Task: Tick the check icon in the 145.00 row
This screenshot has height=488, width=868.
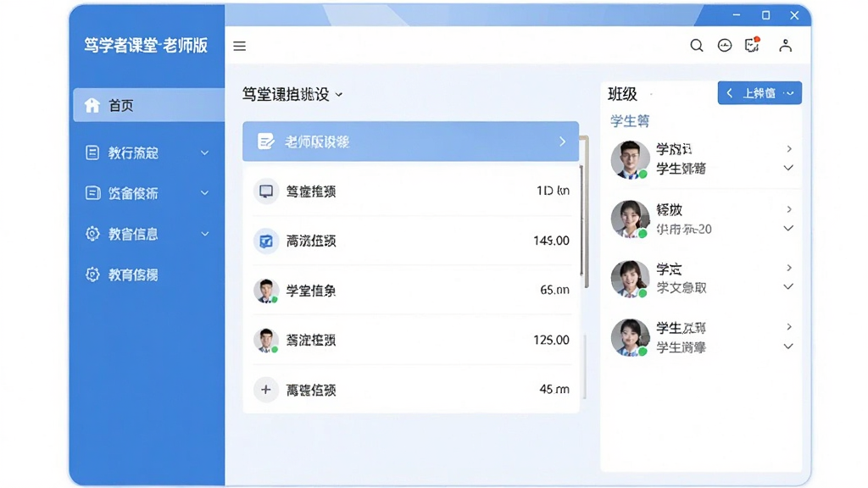Action: point(266,241)
